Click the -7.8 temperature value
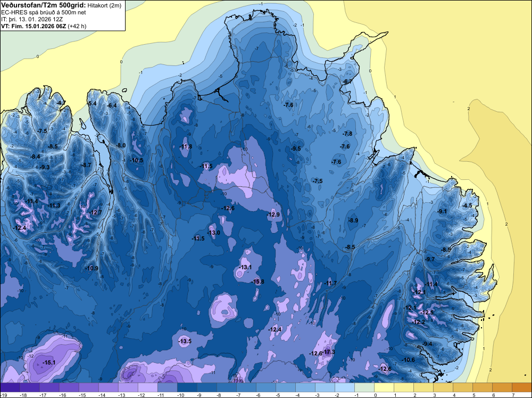 tap(347, 134)
